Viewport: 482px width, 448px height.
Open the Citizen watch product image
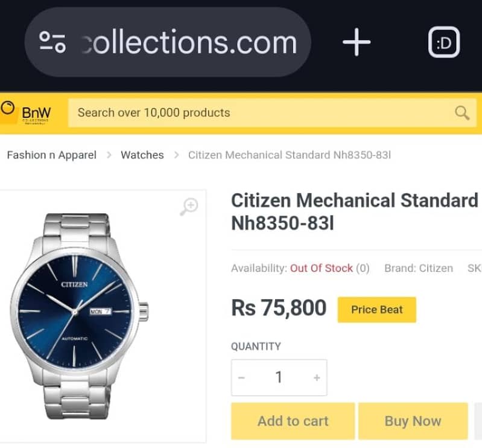click(x=79, y=316)
